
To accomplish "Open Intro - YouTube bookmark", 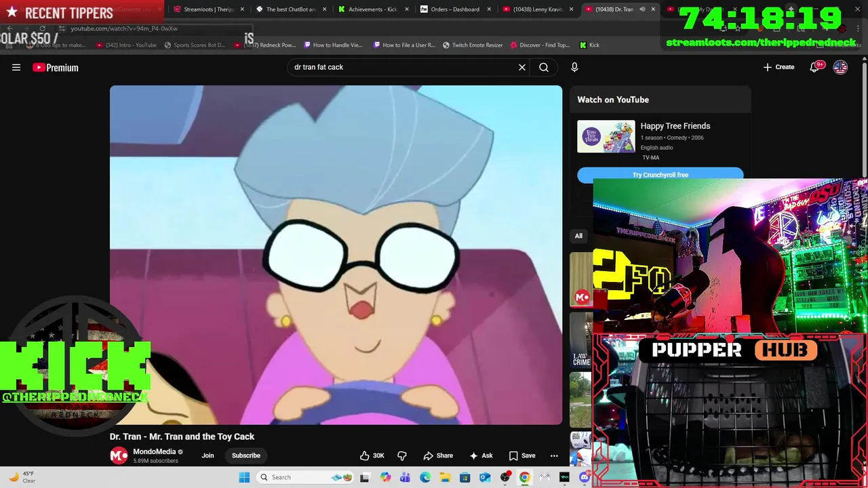I will point(126,45).
